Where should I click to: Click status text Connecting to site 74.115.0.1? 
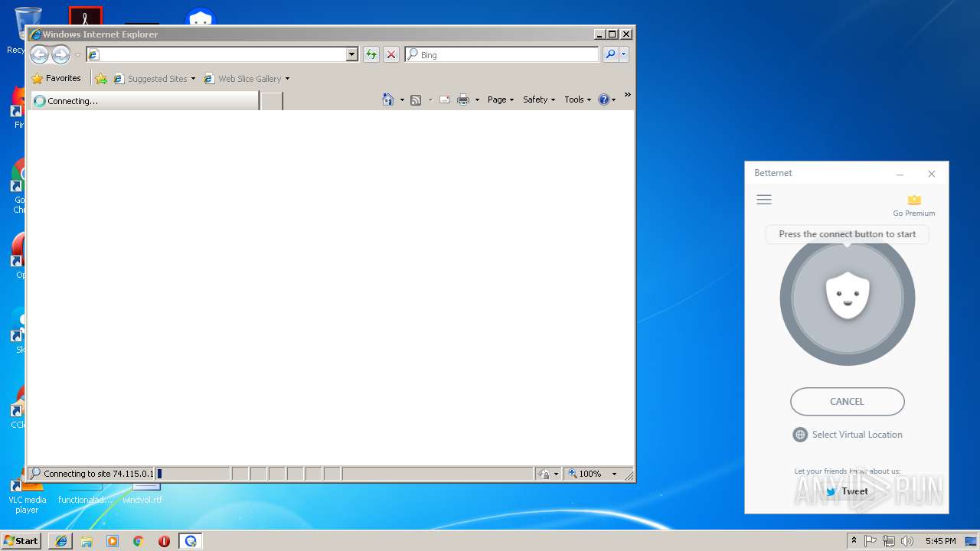click(x=98, y=474)
